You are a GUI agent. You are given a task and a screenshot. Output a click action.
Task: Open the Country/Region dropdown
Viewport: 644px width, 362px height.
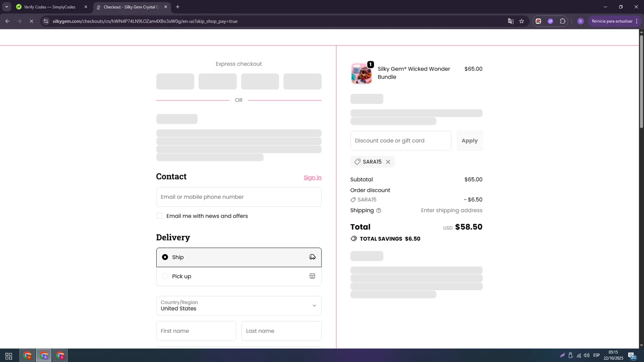click(x=239, y=306)
